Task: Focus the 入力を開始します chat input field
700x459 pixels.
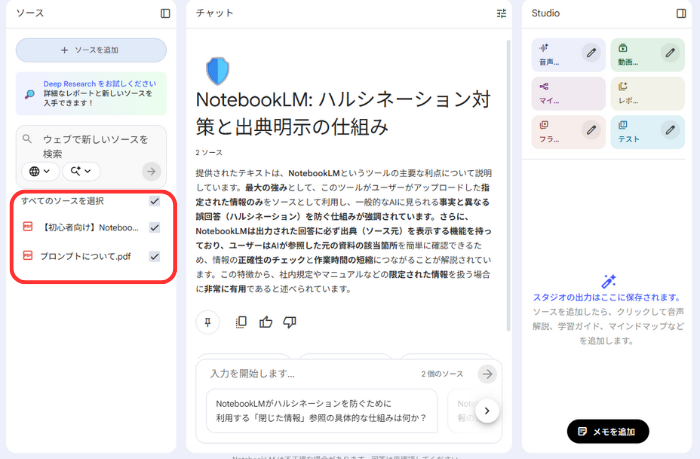Action: (310, 374)
